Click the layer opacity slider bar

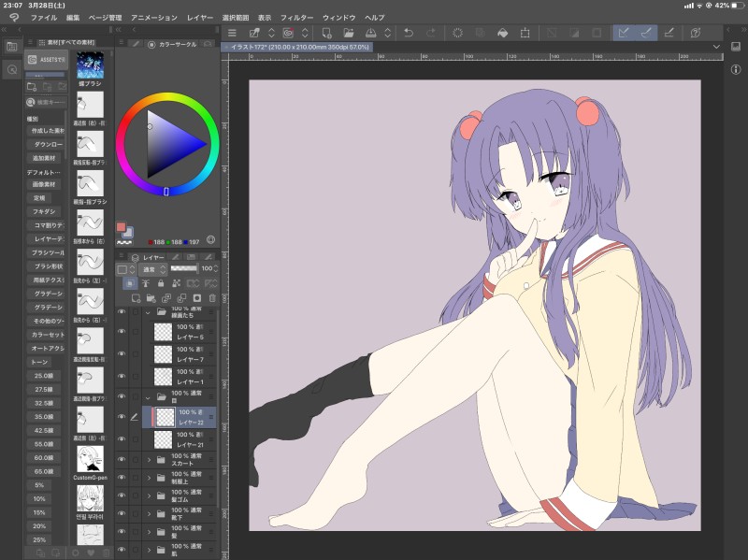[184, 268]
